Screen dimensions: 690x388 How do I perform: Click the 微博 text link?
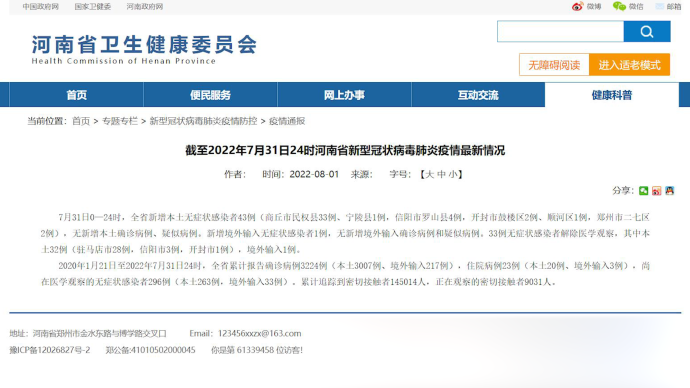click(594, 7)
